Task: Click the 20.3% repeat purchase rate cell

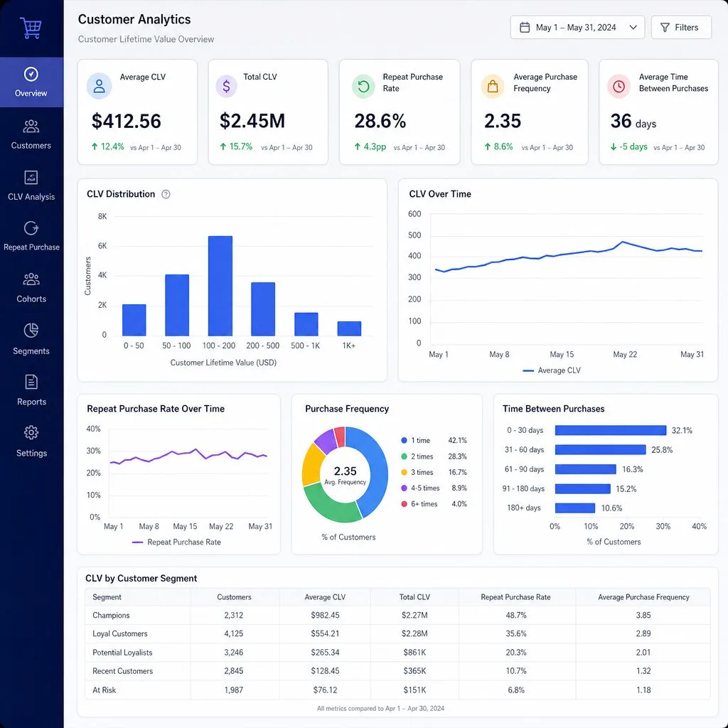Action: (x=516, y=653)
